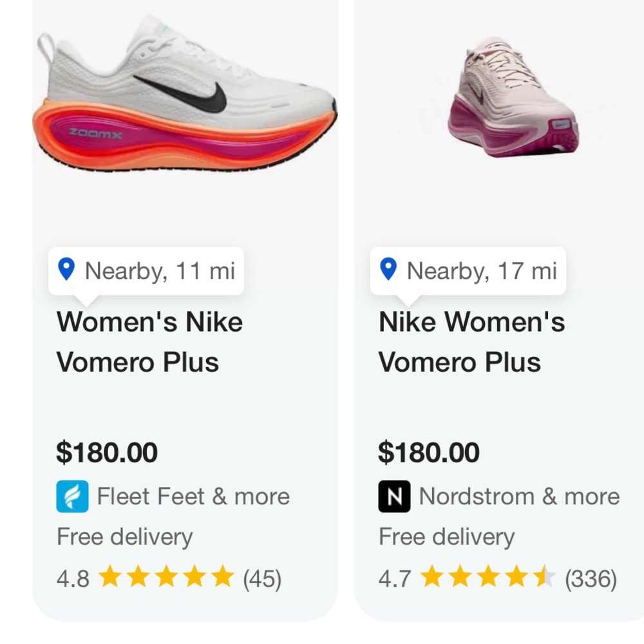The image size is (644, 644).
Task: Open the Nearby, 11 mi location chip
Action: coord(146,270)
